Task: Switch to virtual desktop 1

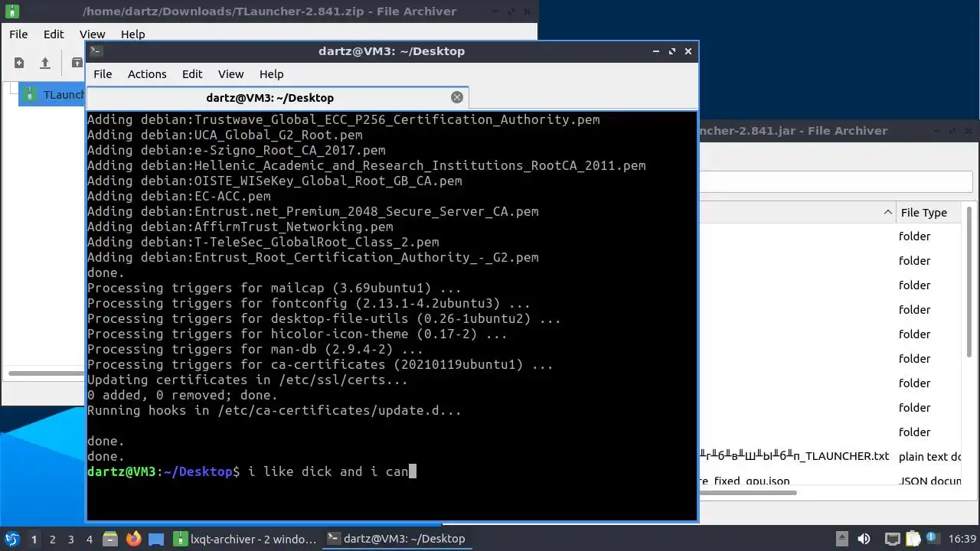Action: click(34, 539)
